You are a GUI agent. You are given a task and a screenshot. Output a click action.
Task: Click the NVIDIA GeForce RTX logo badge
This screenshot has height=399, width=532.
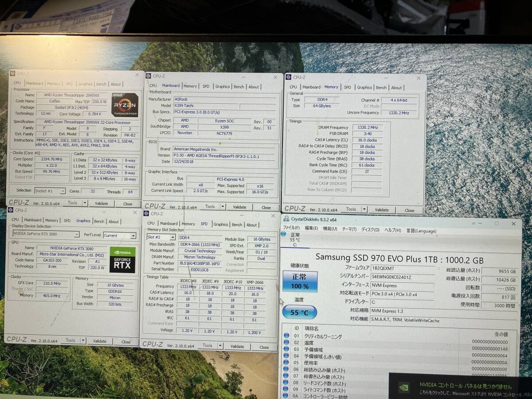click(x=122, y=260)
